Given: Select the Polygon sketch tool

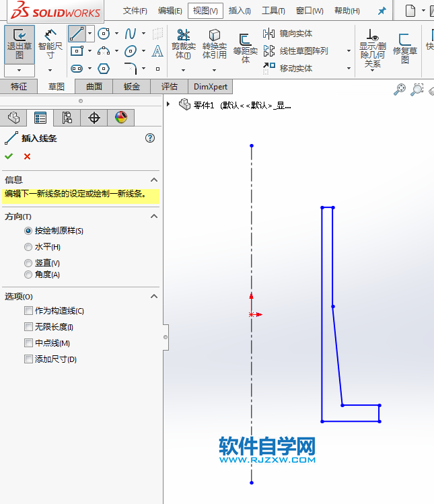Looking at the screenshot, I should [104, 69].
